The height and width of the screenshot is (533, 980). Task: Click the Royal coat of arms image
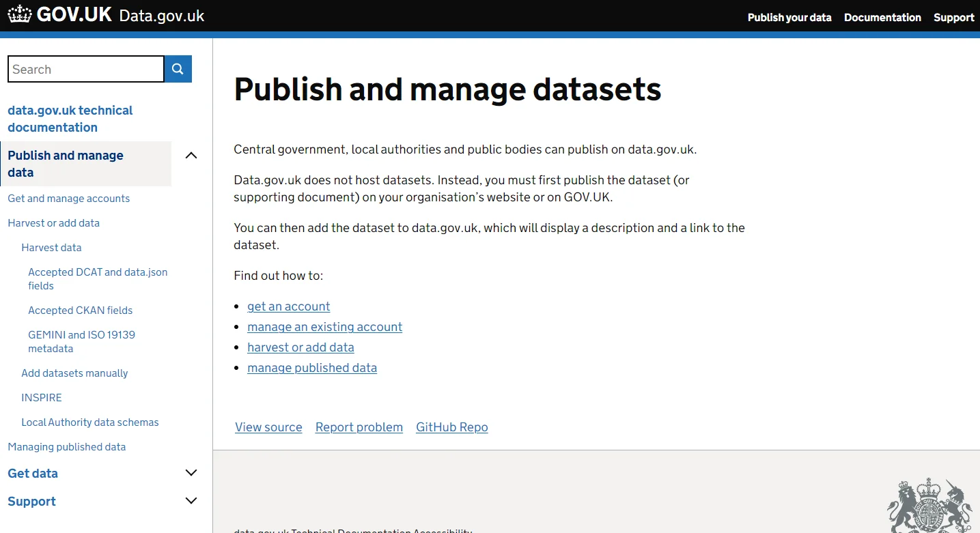point(929,506)
